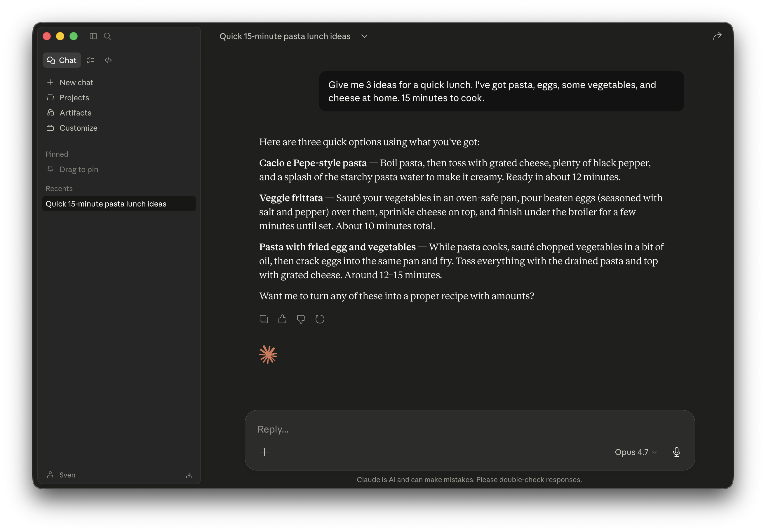
Task: Open the Artifacts section
Action: [x=75, y=113]
